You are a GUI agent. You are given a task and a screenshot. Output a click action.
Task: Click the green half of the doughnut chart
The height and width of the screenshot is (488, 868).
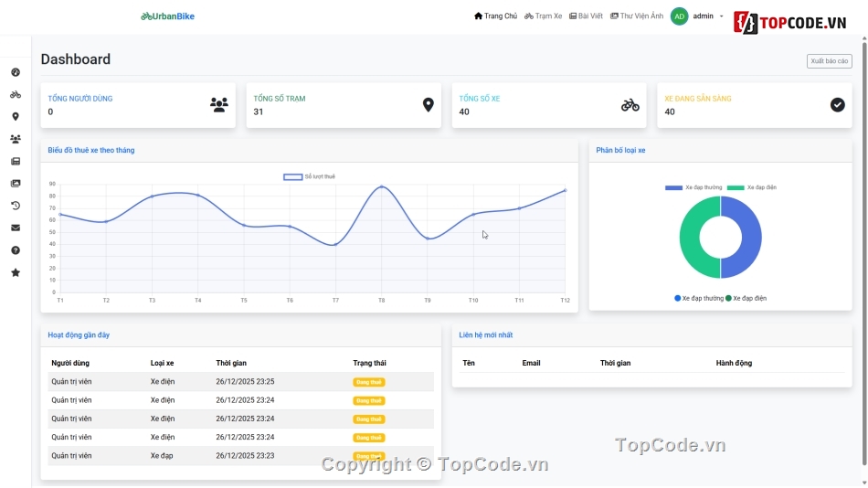coord(689,238)
